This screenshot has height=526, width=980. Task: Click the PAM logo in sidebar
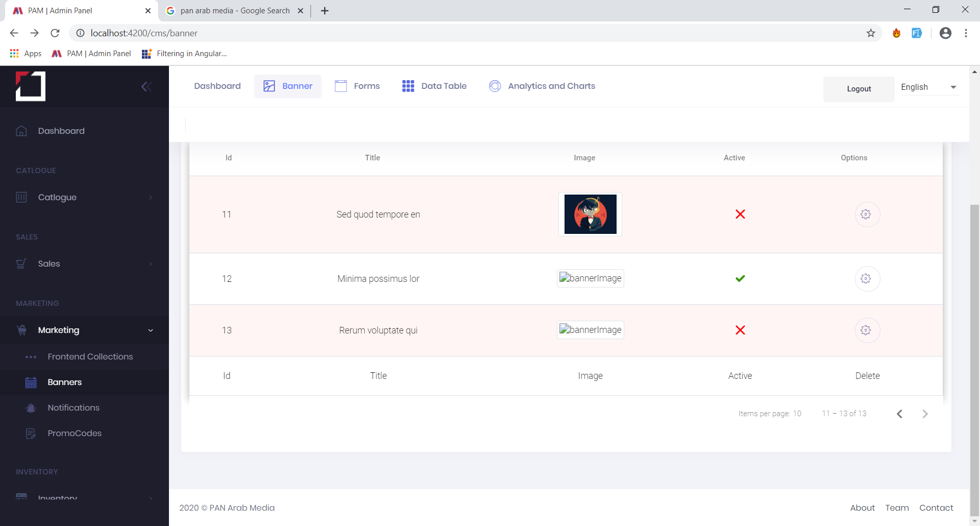[x=31, y=86]
